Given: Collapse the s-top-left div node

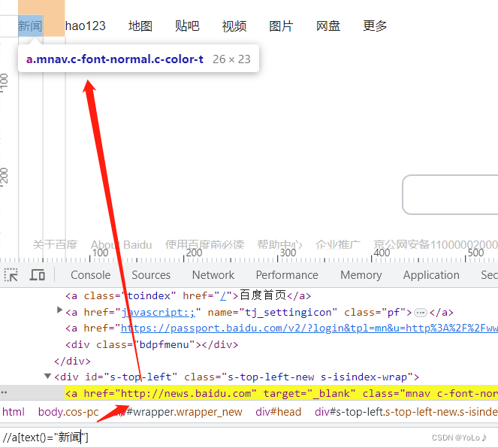Looking at the screenshot, I should 47,376.
